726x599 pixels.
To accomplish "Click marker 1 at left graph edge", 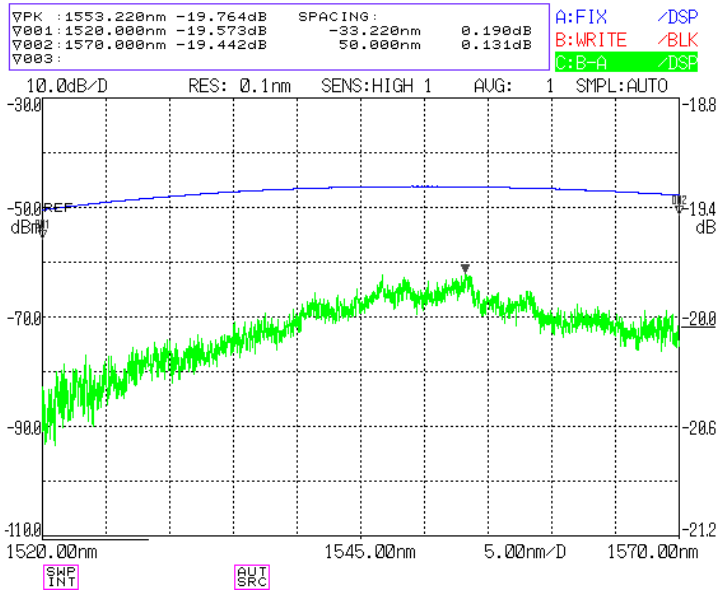I will [43, 228].
